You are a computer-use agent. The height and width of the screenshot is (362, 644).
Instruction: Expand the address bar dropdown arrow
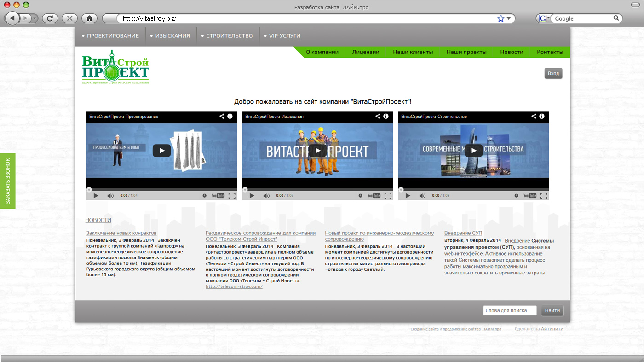[x=509, y=18]
